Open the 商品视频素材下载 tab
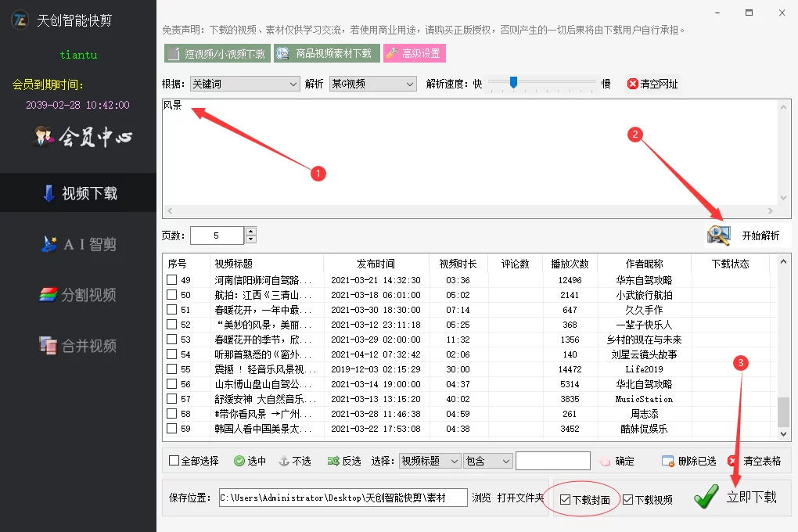This screenshot has height=532, width=798. [326, 53]
